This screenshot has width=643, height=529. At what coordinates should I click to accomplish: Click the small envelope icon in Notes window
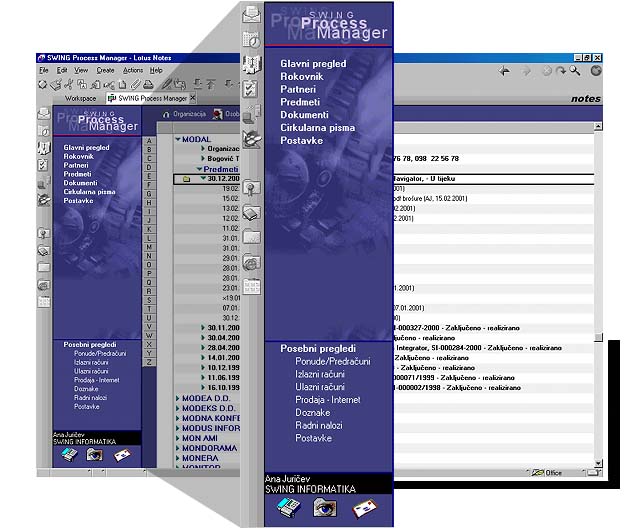(x=121, y=455)
